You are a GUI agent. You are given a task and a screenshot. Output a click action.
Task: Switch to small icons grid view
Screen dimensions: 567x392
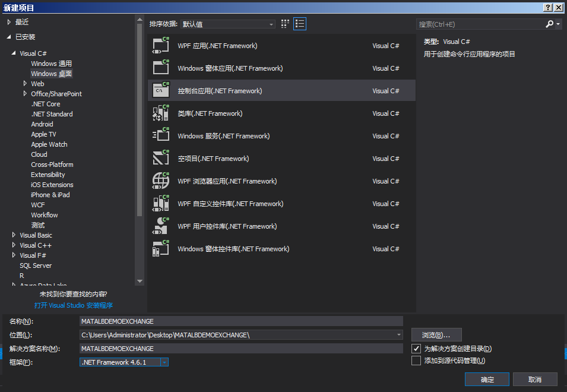click(x=285, y=24)
